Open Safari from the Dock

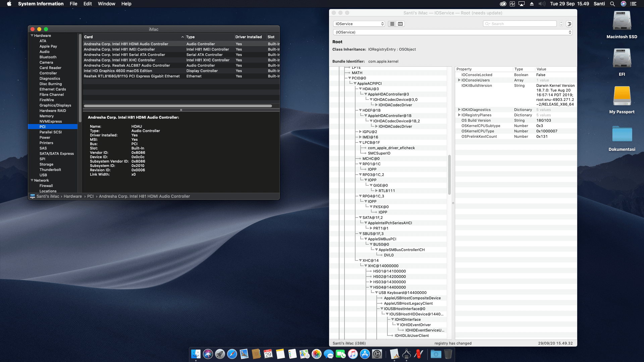[232, 354]
